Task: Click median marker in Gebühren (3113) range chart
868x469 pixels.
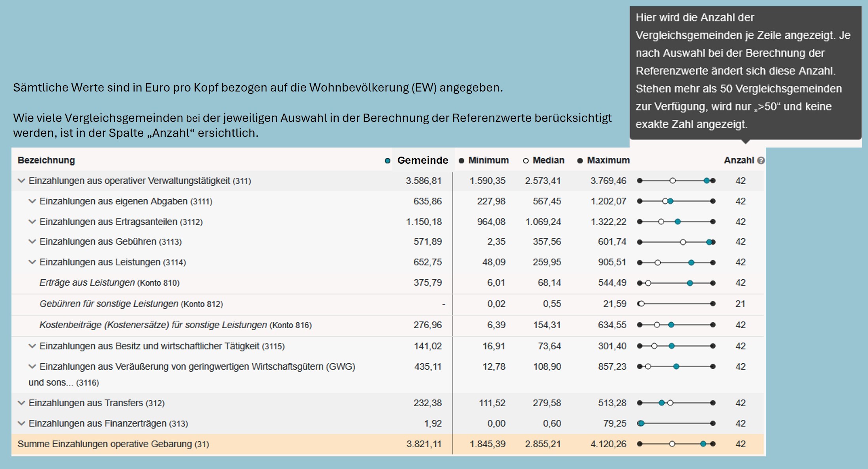Action: (683, 242)
